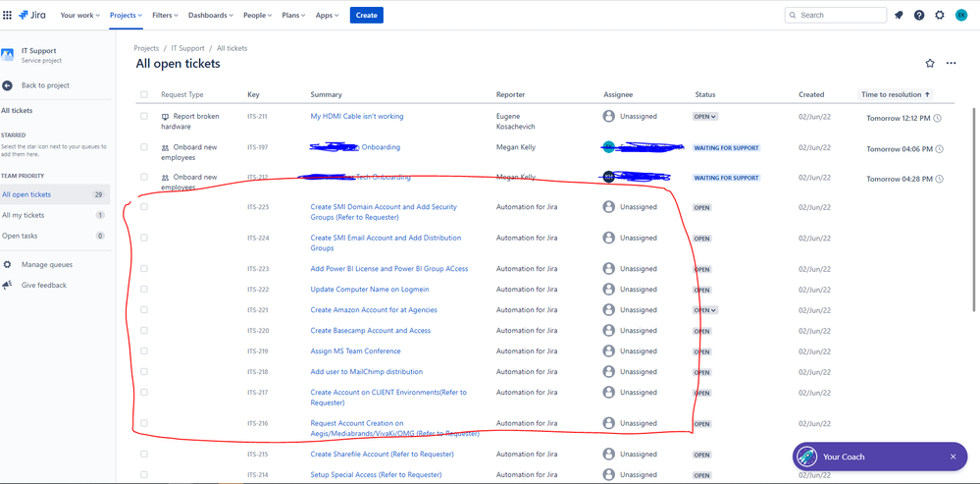The image size is (980, 484).
Task: Select the checkbox for ITS-211
Action: pos(144,116)
